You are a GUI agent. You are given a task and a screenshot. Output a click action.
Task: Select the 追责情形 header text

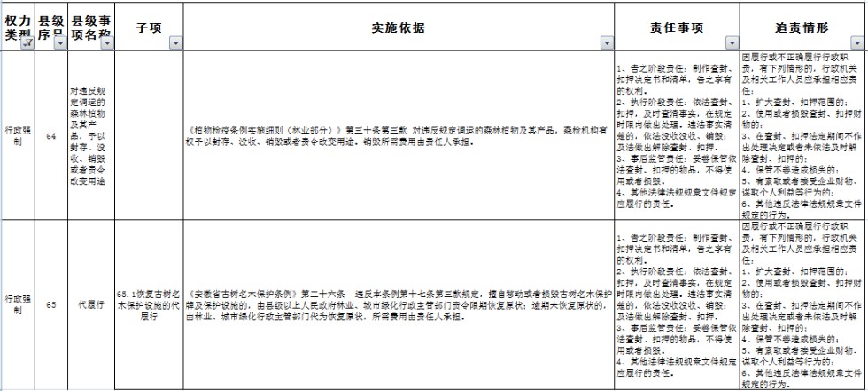(802, 27)
